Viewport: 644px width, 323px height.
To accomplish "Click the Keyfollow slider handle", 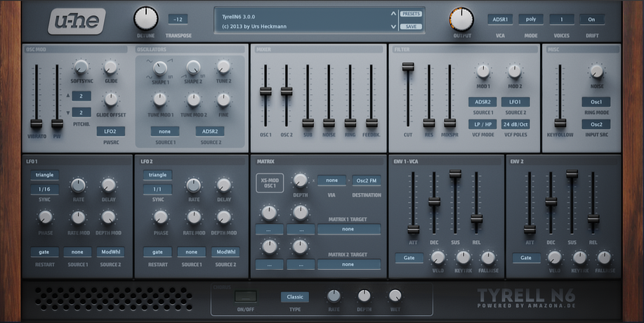I will (560, 123).
